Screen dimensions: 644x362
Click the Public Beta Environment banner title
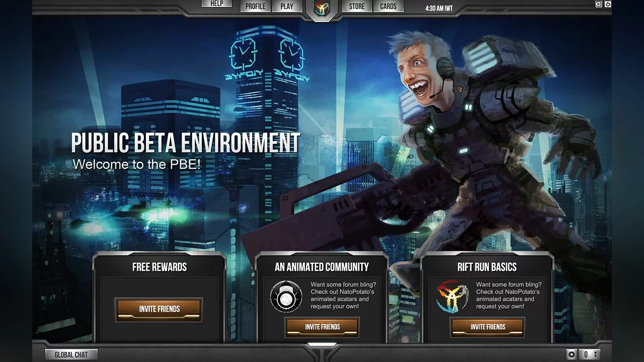point(186,143)
